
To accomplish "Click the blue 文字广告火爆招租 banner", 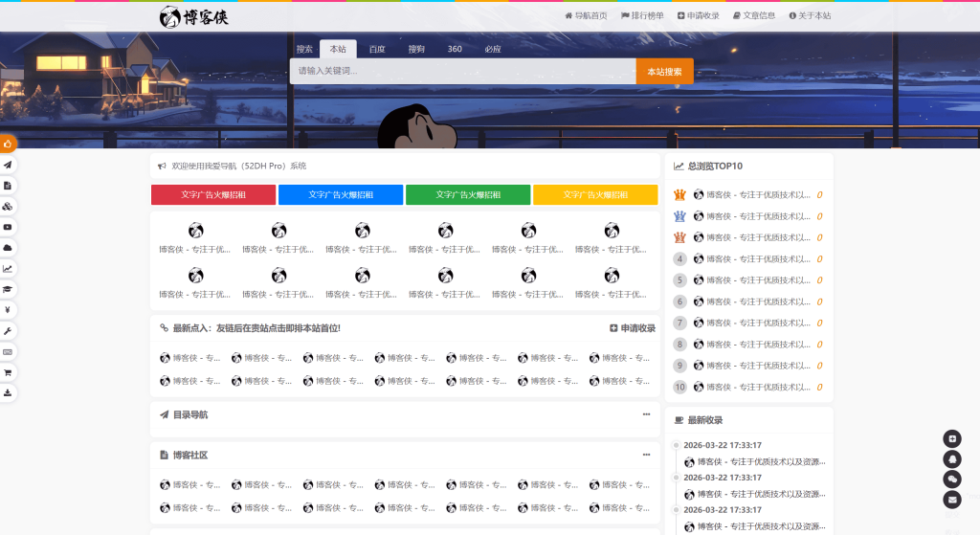I will tap(341, 194).
